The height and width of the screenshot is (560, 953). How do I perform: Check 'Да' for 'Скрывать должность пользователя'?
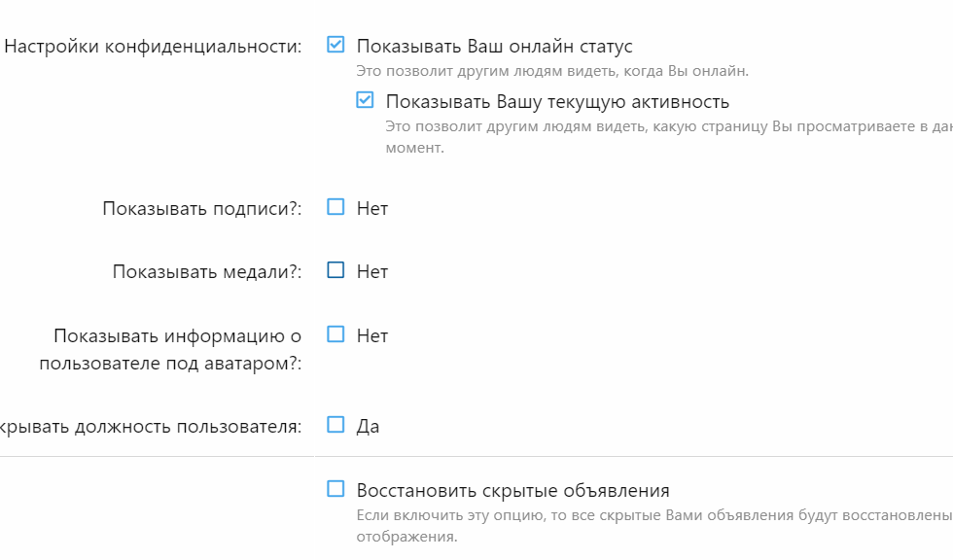tap(335, 425)
